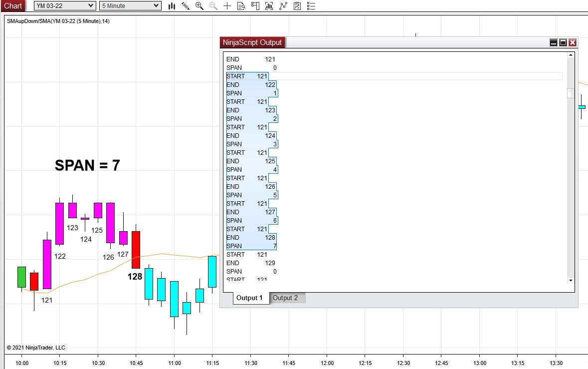Click output line 'SPAN 5'
Viewport: 588px width, 369px height.
(252, 195)
